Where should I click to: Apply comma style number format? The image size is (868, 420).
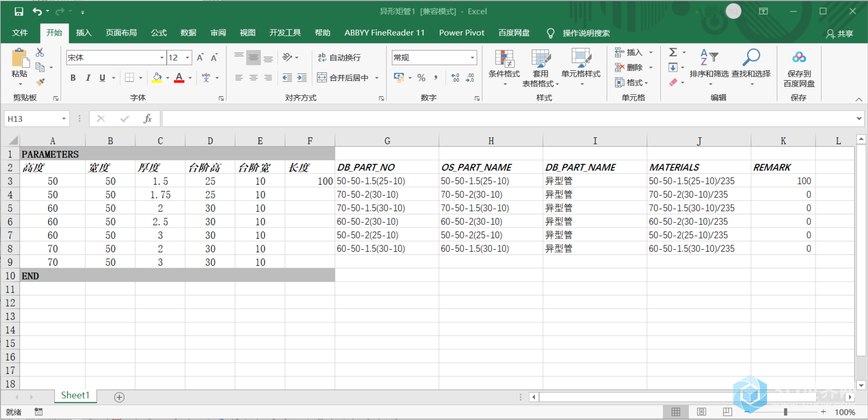pos(436,78)
